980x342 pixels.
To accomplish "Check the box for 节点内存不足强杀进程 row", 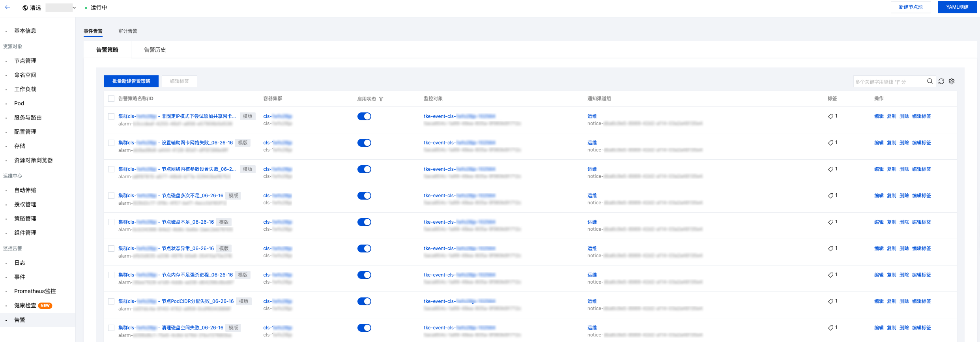I will (111, 275).
